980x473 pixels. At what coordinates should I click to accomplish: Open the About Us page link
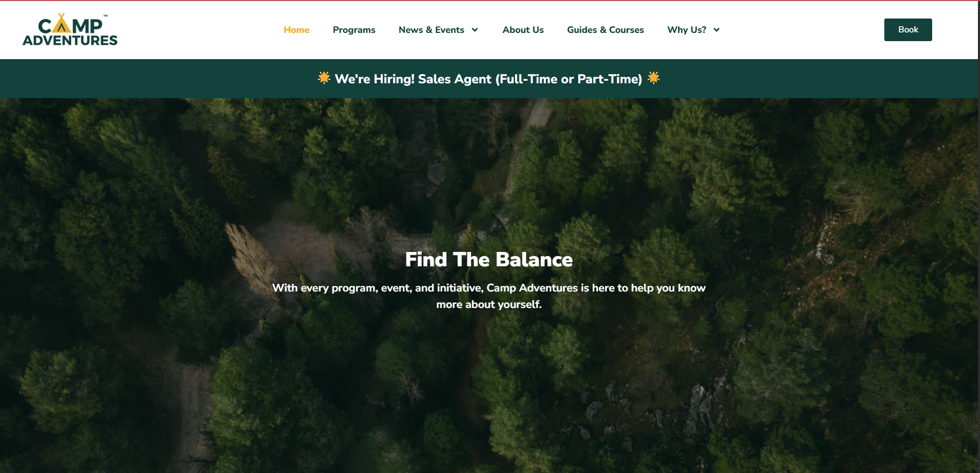click(523, 30)
